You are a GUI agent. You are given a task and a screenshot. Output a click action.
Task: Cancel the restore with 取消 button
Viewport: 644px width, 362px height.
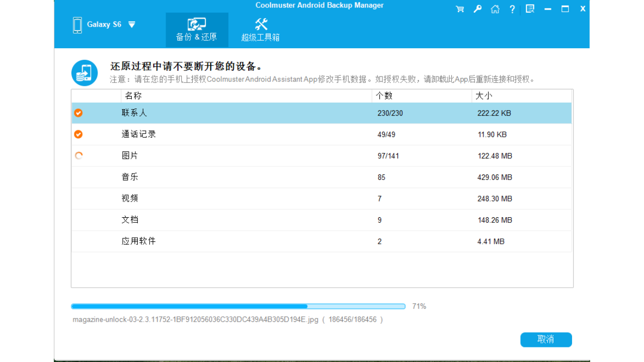pyautogui.click(x=546, y=339)
